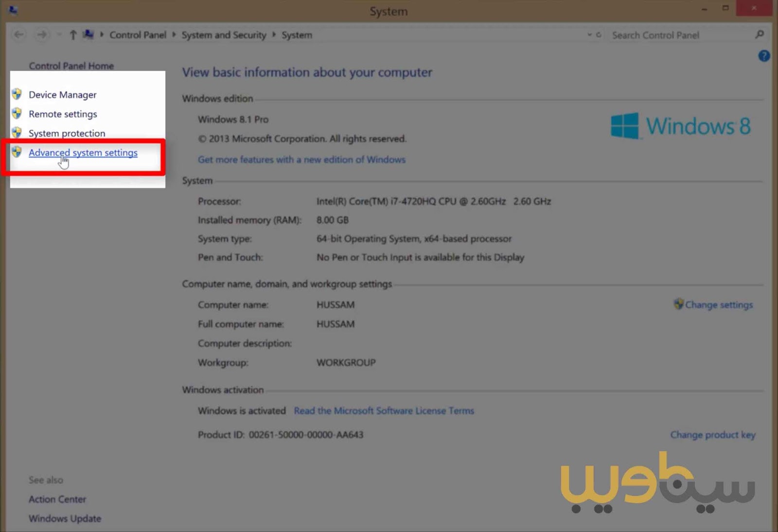
Task: Click the shield icon beside System protection
Action: tap(17, 132)
